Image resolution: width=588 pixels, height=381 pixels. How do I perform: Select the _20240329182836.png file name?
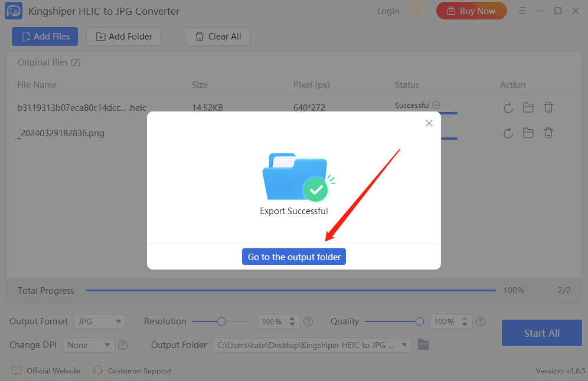click(61, 133)
